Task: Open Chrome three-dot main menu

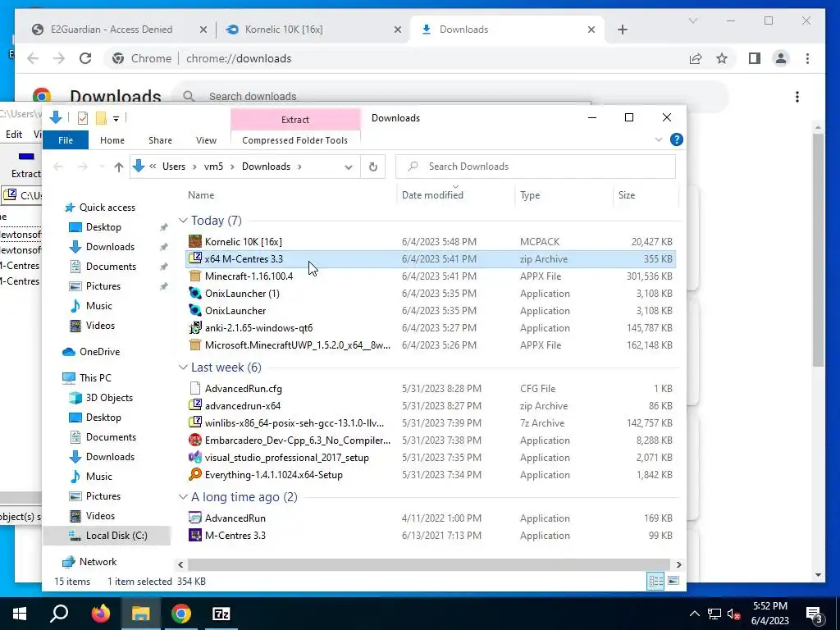Action: 807,58
